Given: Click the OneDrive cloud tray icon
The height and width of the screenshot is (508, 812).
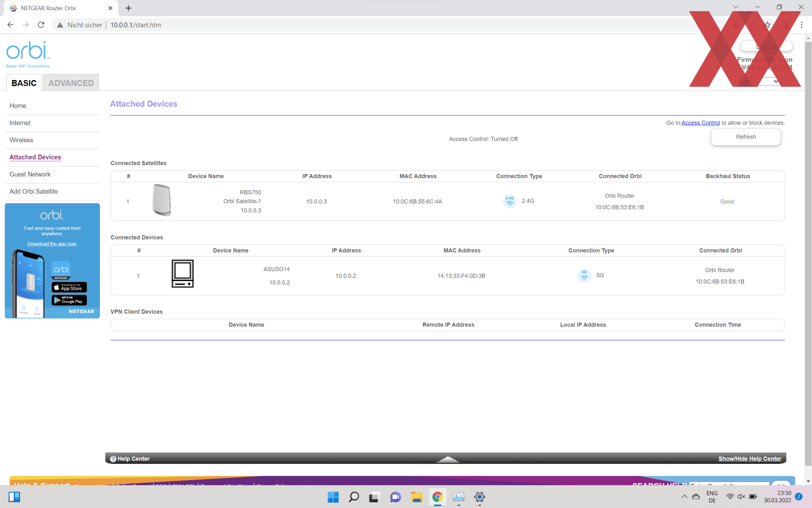Looking at the screenshot, I should point(696,497).
